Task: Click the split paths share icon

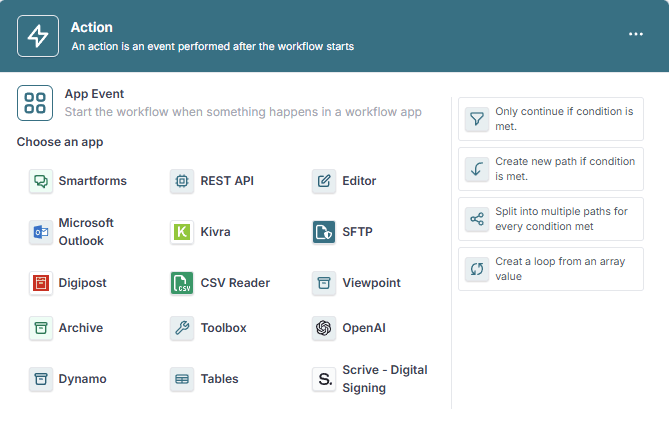Action: click(x=477, y=219)
